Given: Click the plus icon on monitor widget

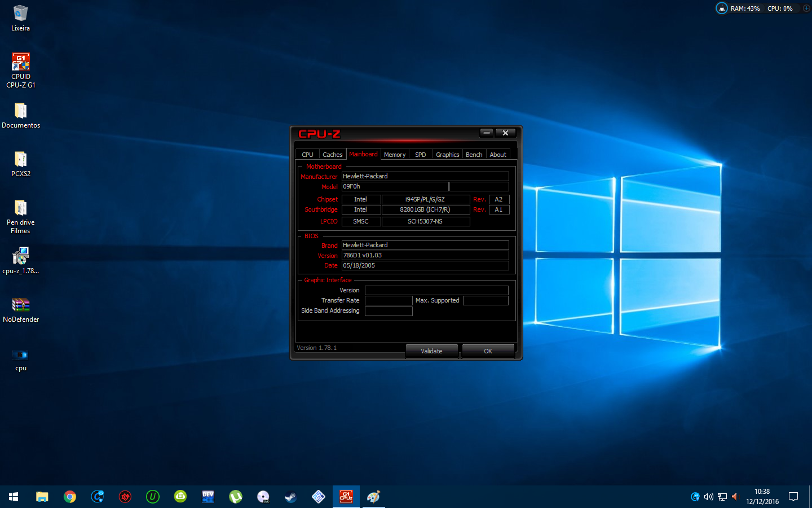Looking at the screenshot, I should [806, 8].
